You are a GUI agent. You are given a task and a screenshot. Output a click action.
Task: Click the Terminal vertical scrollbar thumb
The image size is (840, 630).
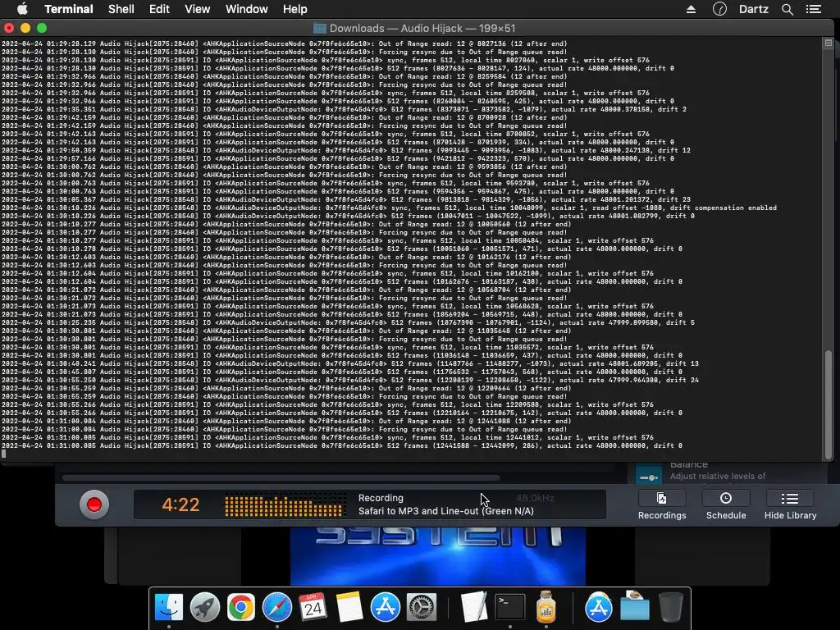tap(829, 404)
